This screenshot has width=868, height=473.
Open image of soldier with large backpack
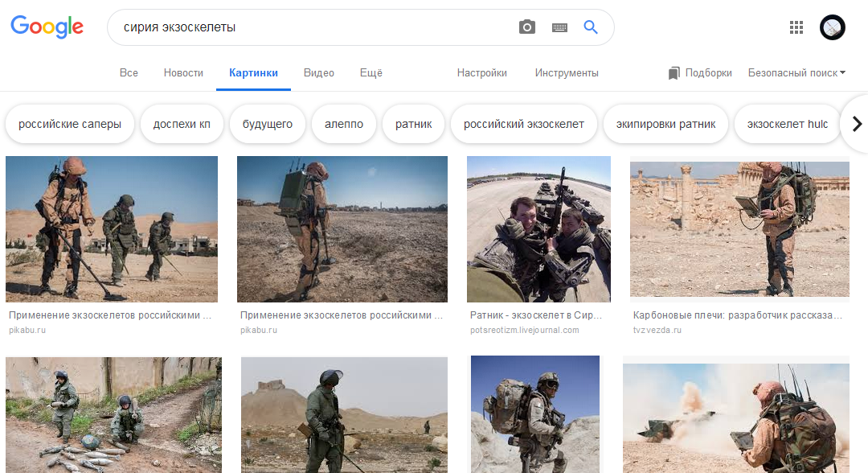click(x=534, y=414)
